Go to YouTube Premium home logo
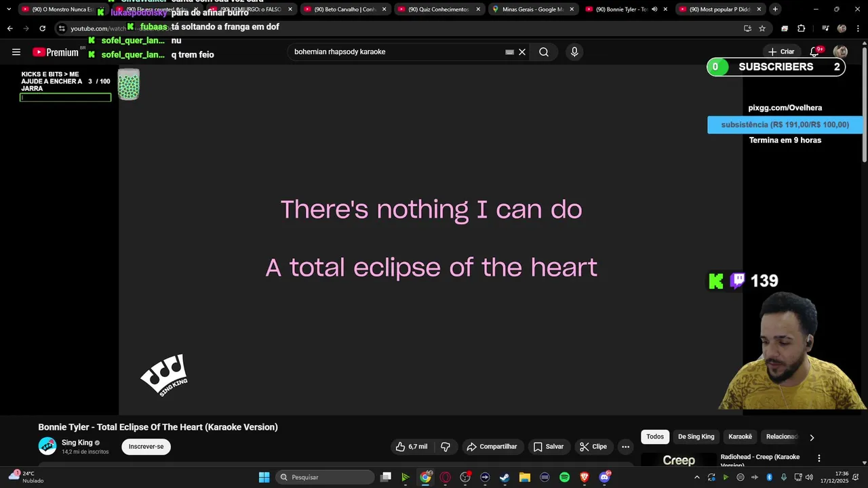 coord(56,52)
